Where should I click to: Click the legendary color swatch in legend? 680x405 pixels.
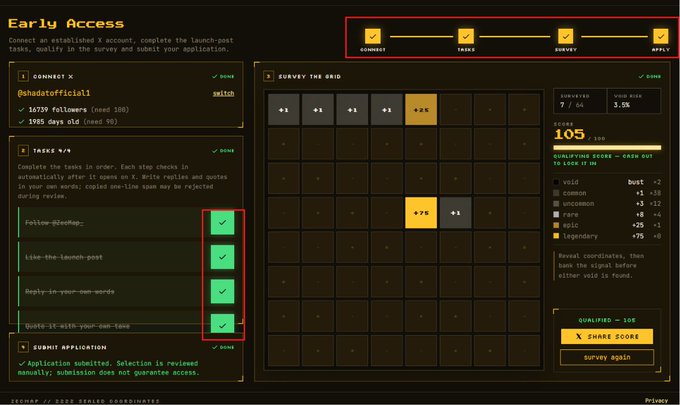[556, 236]
